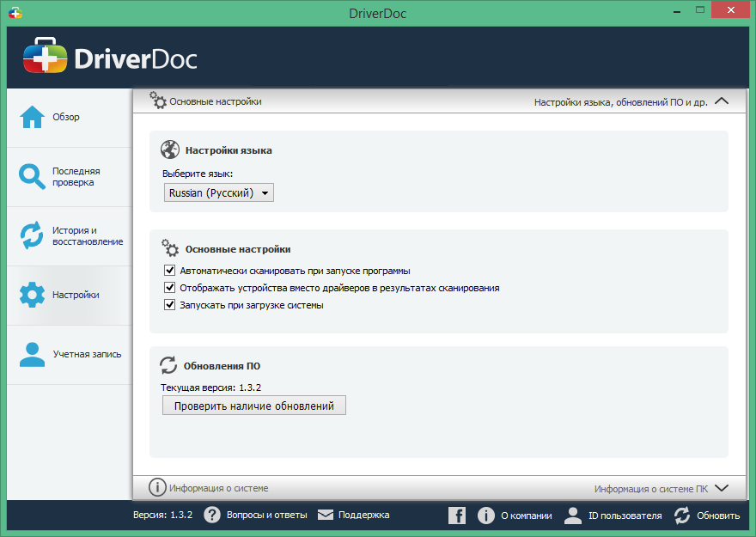756x537 pixels.
Task: Click the envelope Поддержка icon
Action: pyautogui.click(x=326, y=515)
